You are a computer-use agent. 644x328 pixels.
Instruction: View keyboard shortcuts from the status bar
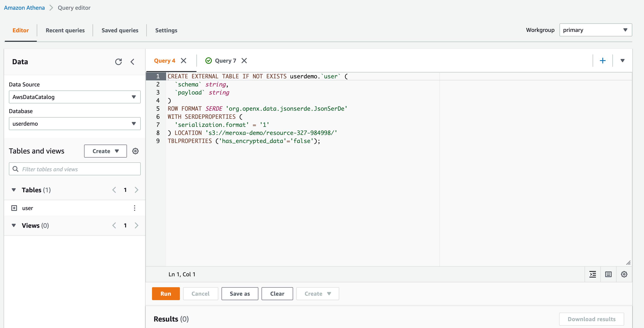pyautogui.click(x=608, y=274)
